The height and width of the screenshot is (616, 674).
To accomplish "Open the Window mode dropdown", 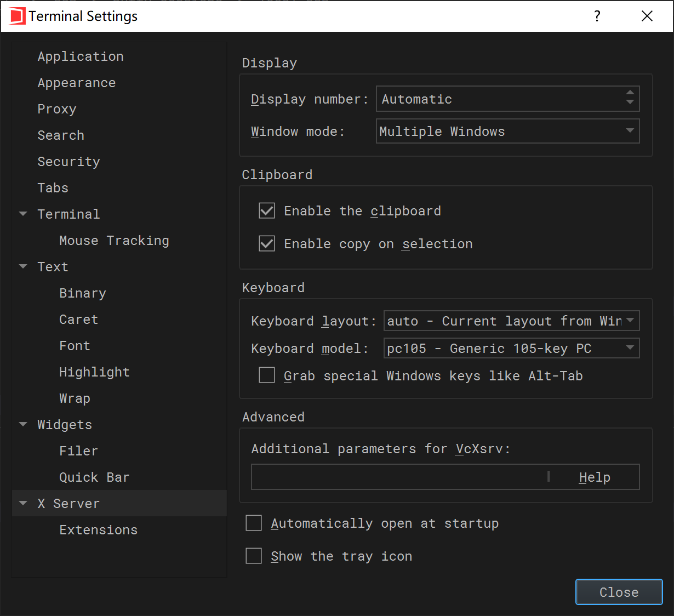I will point(508,131).
